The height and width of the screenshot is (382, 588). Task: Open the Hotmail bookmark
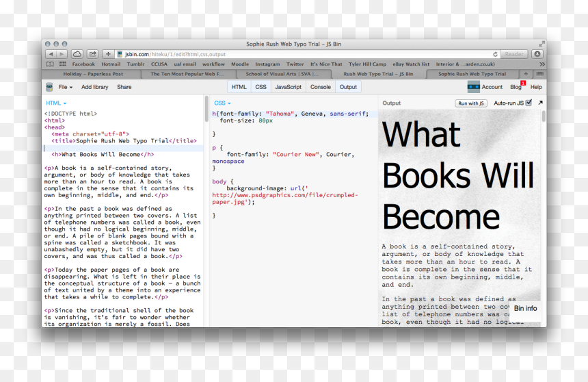111,64
